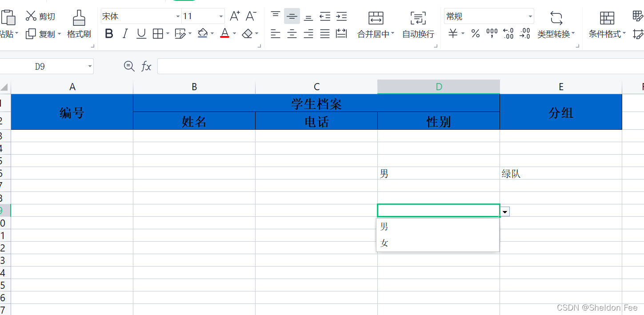Image resolution: width=644 pixels, height=315 pixels.
Task: Apply thousands separator style
Action: pyautogui.click(x=492, y=34)
